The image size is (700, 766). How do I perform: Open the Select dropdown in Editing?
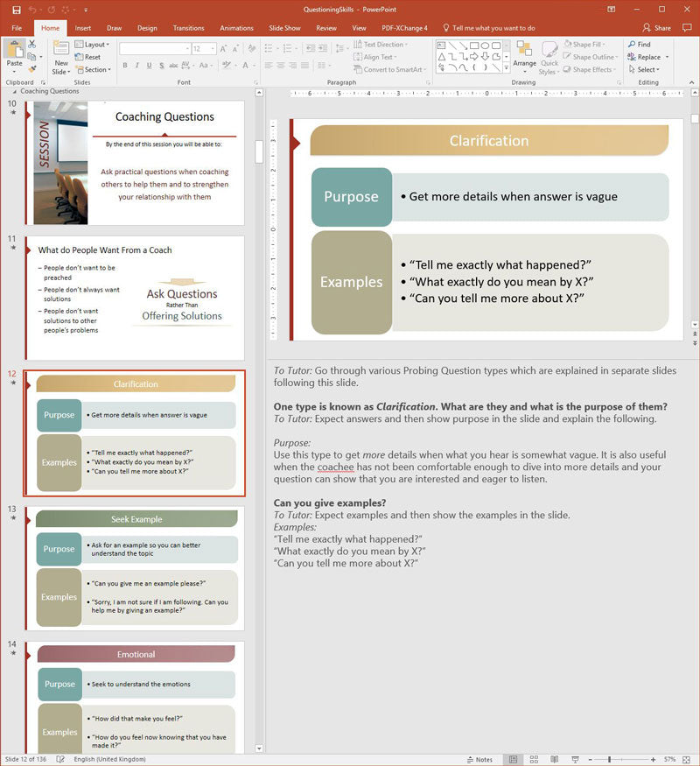644,69
